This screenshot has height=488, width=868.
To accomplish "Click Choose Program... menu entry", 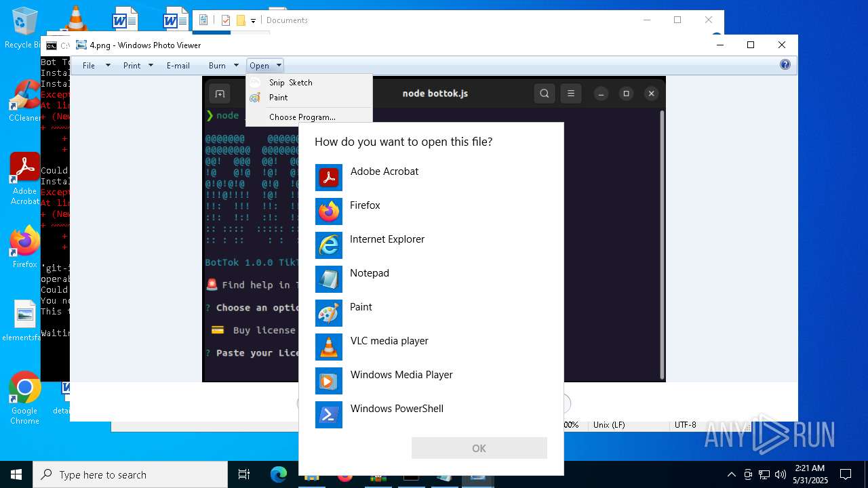I will click(309, 117).
